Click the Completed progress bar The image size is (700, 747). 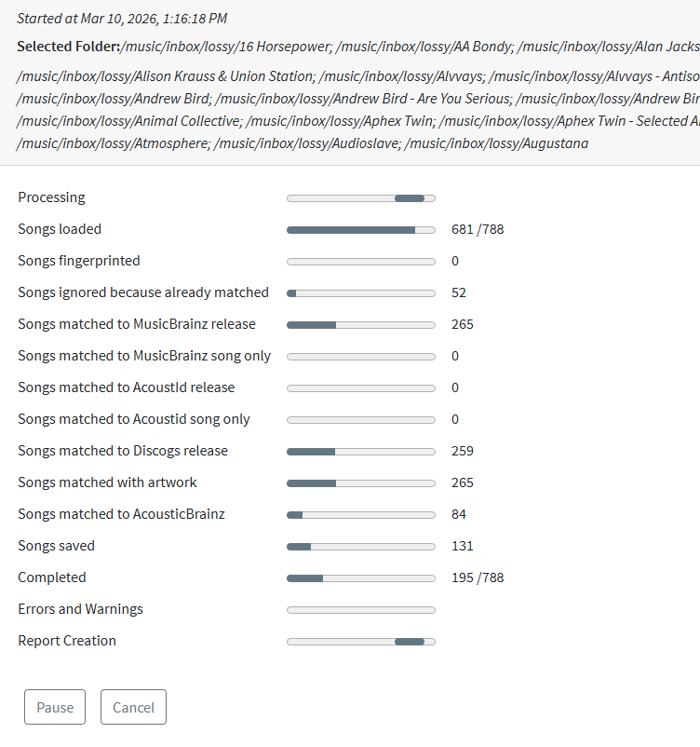click(x=361, y=578)
